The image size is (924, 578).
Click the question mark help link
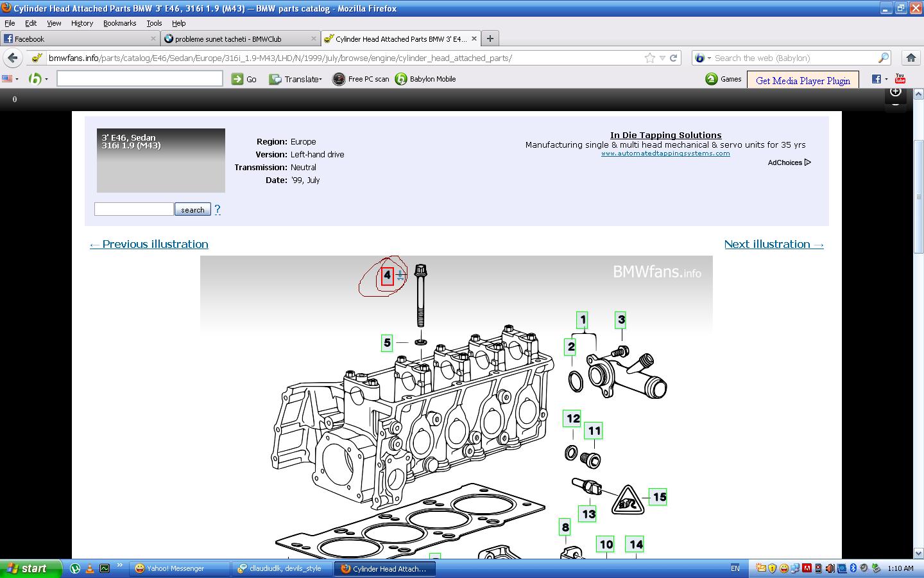click(x=217, y=209)
